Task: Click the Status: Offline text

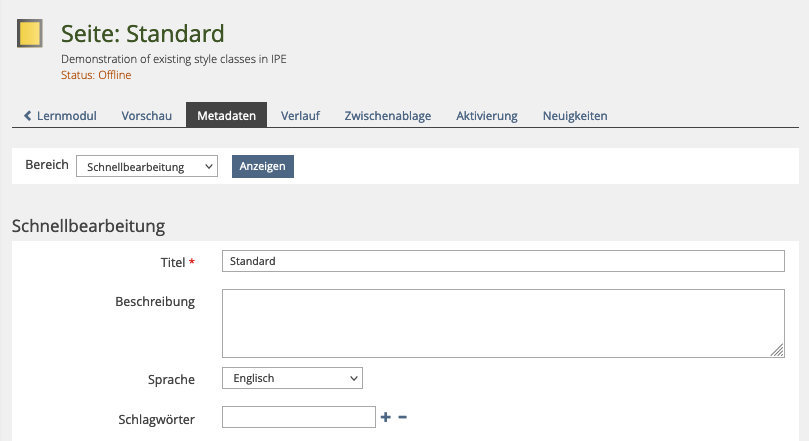Action: coord(96,75)
